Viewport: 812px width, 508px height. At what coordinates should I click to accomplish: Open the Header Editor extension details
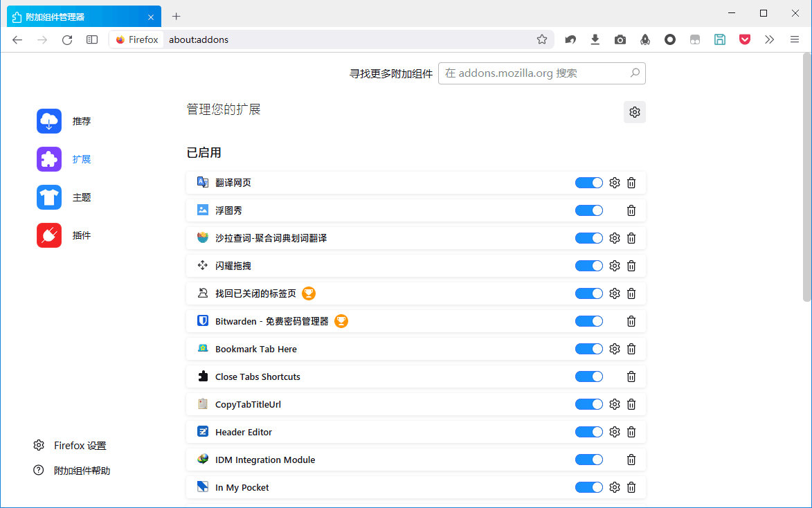[x=416, y=433]
